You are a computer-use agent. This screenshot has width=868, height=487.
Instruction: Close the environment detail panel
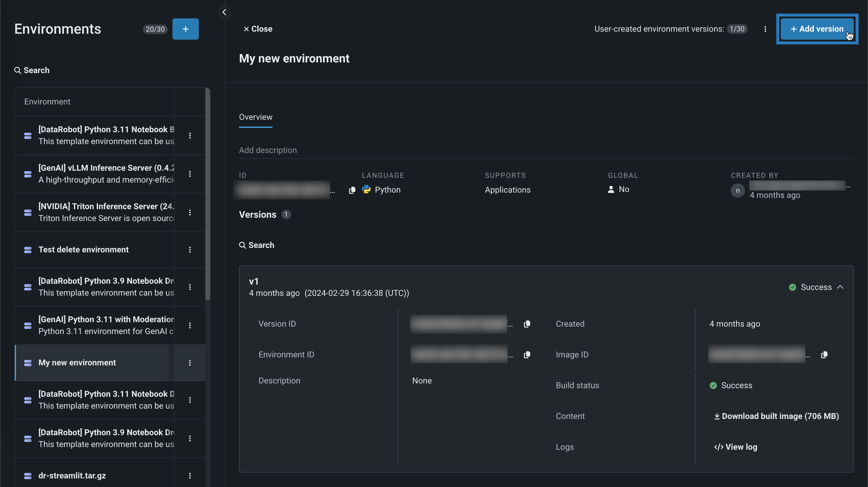[x=258, y=29]
